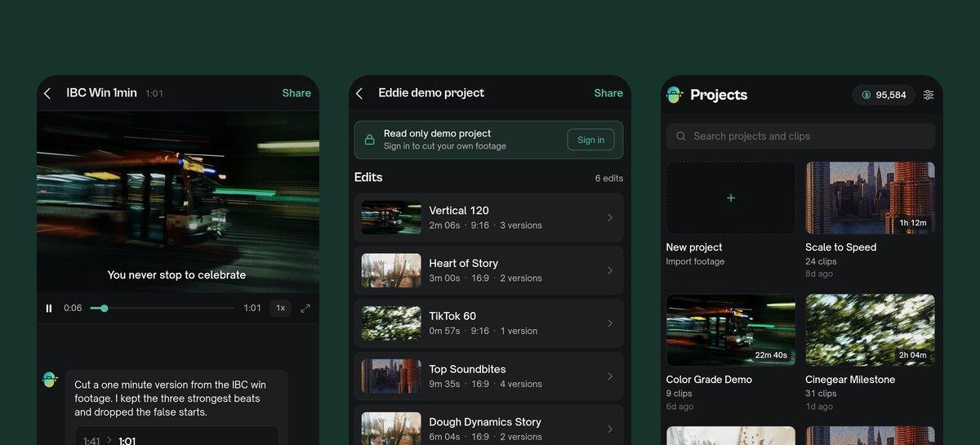Click the lock icon in demo banner
The width and height of the screenshot is (980, 445).
[369, 140]
